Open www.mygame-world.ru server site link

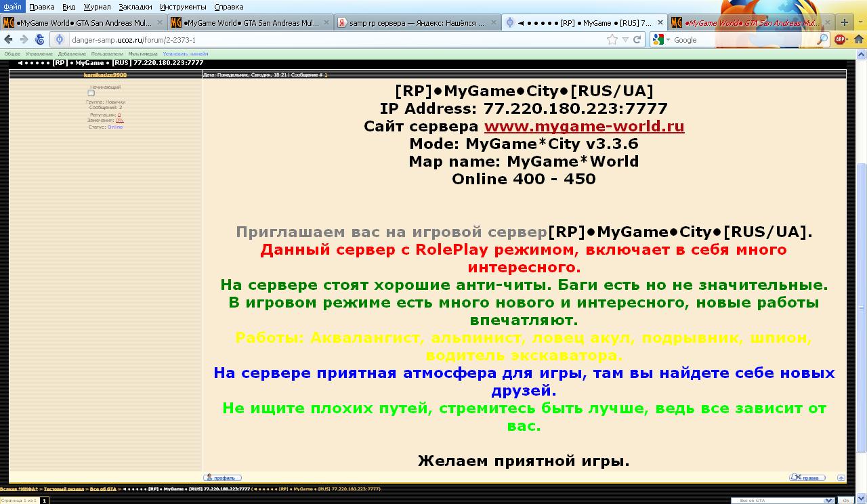584,126
